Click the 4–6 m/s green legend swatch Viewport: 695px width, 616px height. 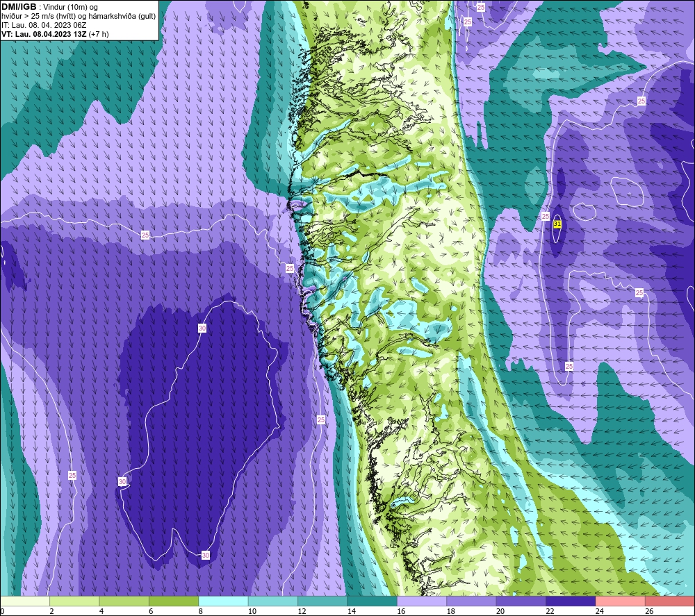pyautogui.click(x=124, y=601)
